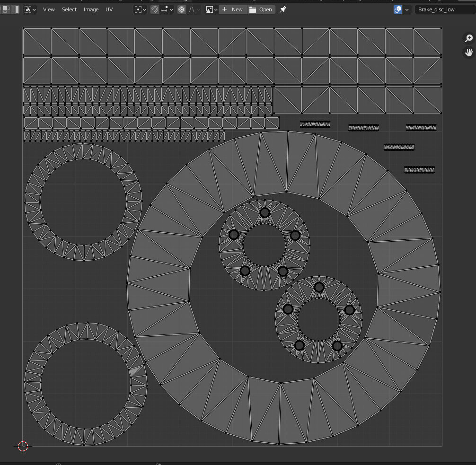Click the 2D cursor at the UV origin

pos(23,446)
